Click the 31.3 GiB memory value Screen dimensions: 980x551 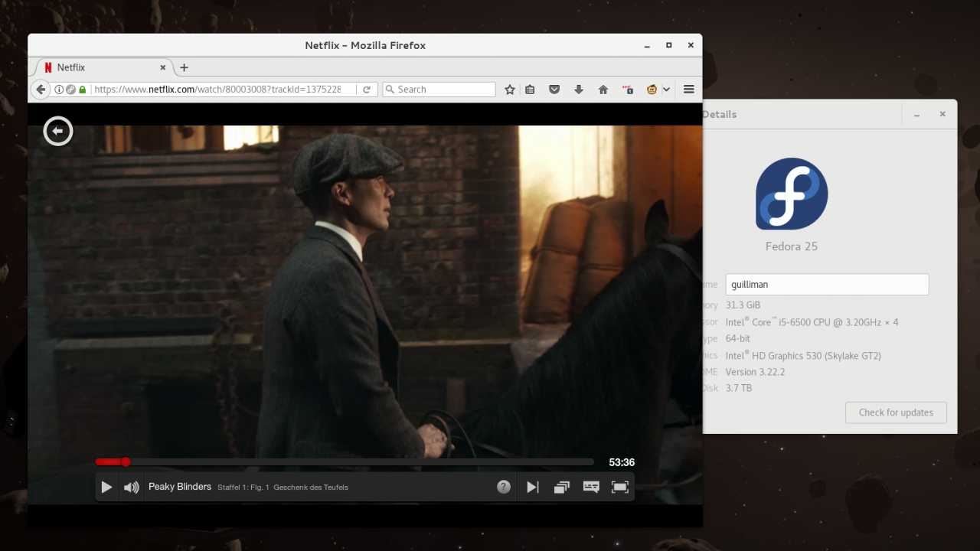(743, 305)
